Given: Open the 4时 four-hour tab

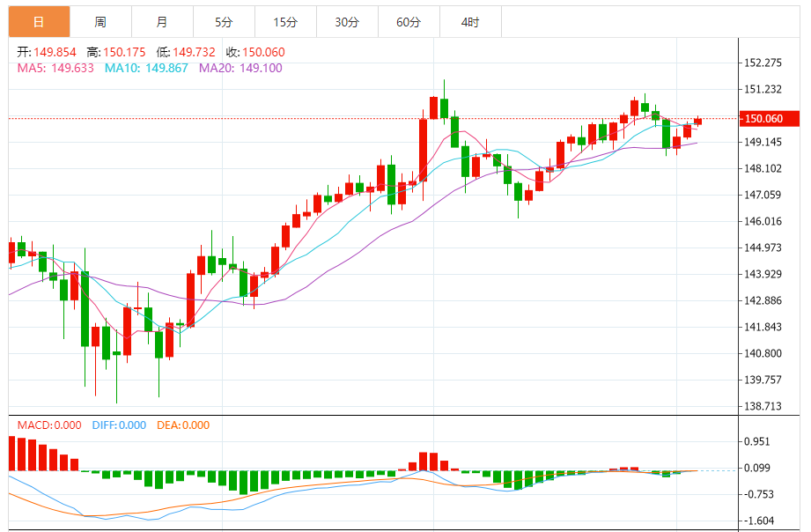Looking at the screenshot, I should point(470,22).
